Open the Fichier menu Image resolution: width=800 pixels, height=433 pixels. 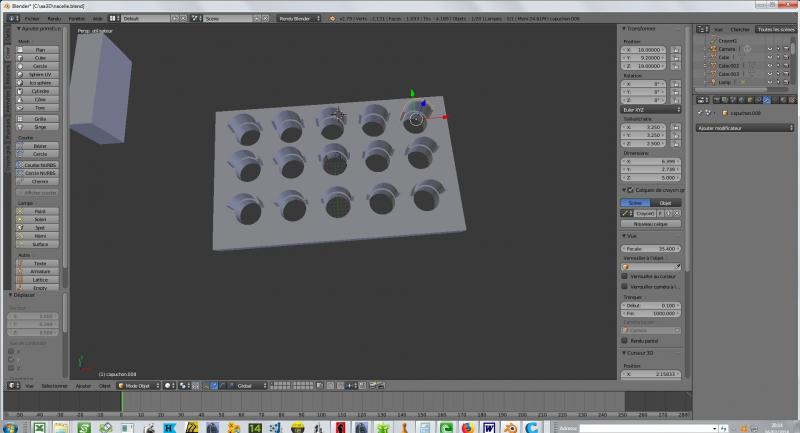33,19
